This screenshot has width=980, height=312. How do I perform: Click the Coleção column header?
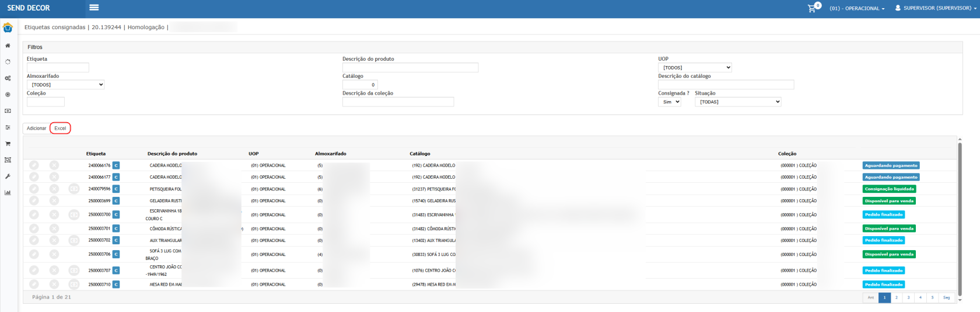click(x=787, y=154)
